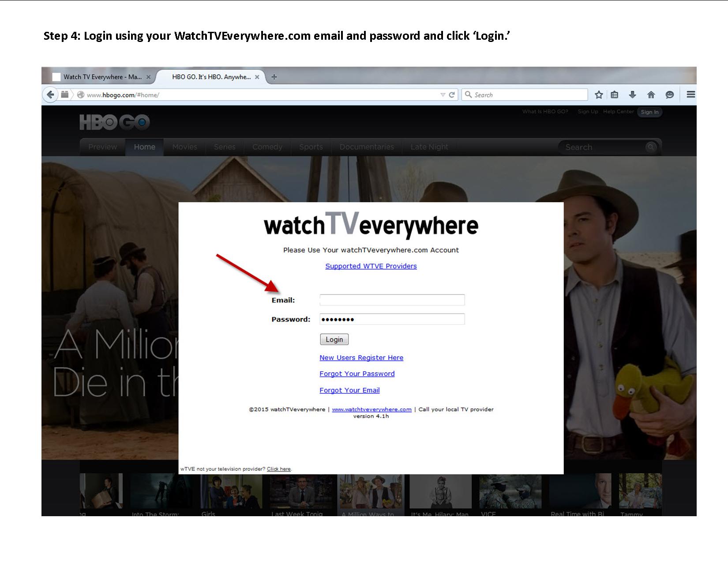Open the Late Night section
The image size is (728, 563).
[429, 147]
